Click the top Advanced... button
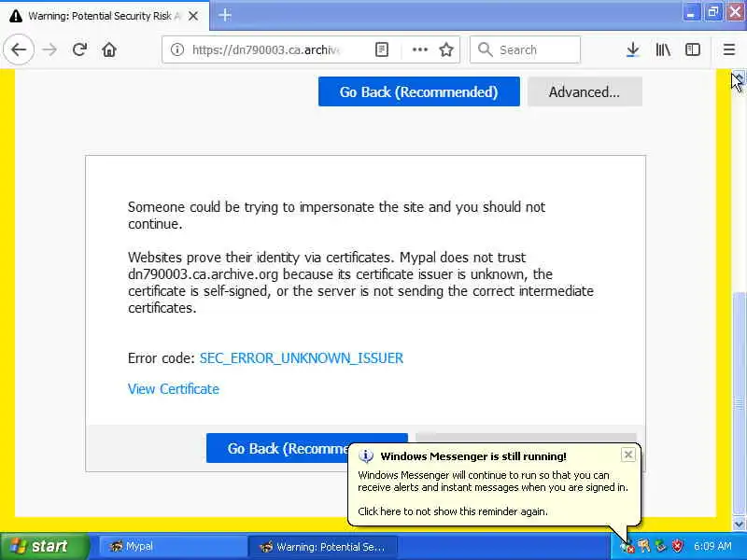 coord(585,91)
